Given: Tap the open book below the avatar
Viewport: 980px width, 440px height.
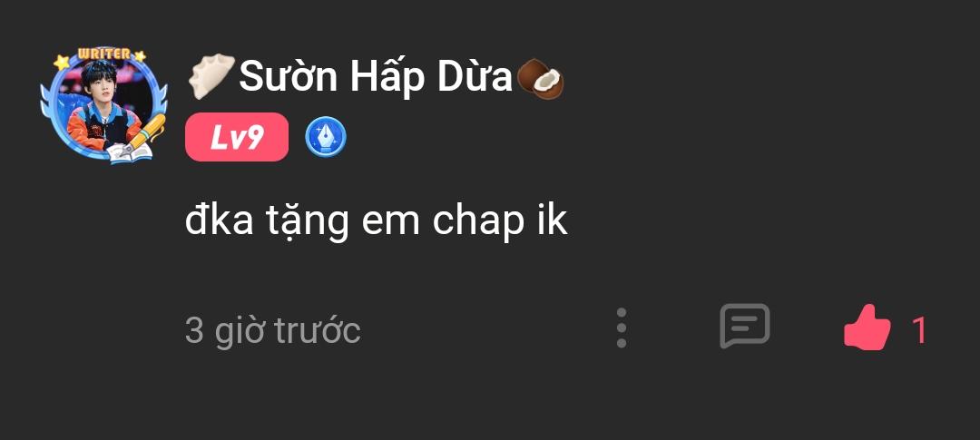Looking at the screenshot, I should pyautogui.click(x=128, y=152).
